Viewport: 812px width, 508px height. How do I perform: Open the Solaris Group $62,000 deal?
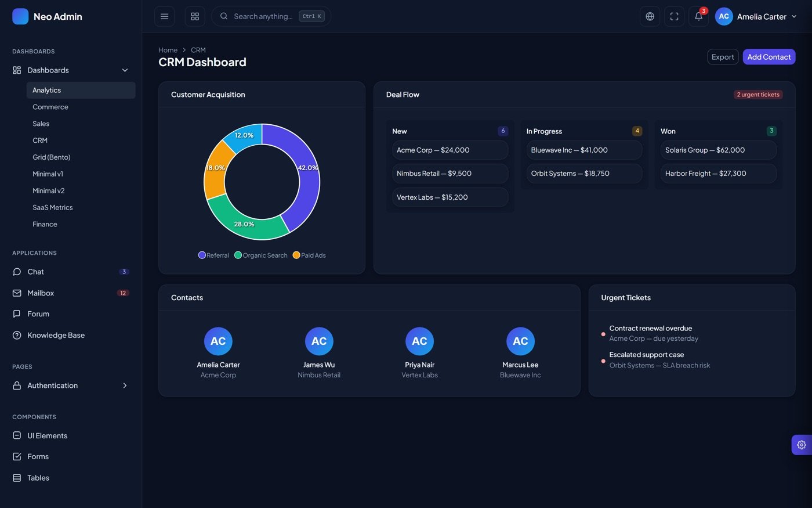point(719,150)
